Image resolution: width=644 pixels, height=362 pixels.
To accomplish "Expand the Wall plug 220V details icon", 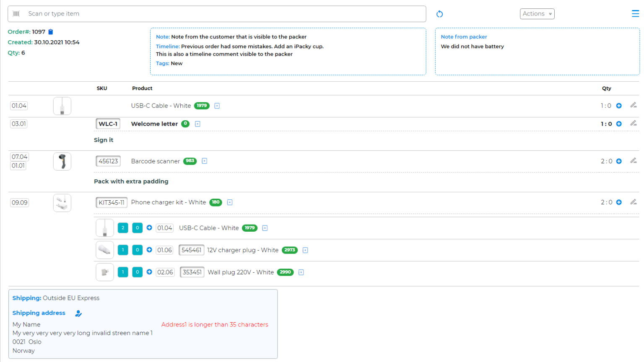I will coord(301,272).
